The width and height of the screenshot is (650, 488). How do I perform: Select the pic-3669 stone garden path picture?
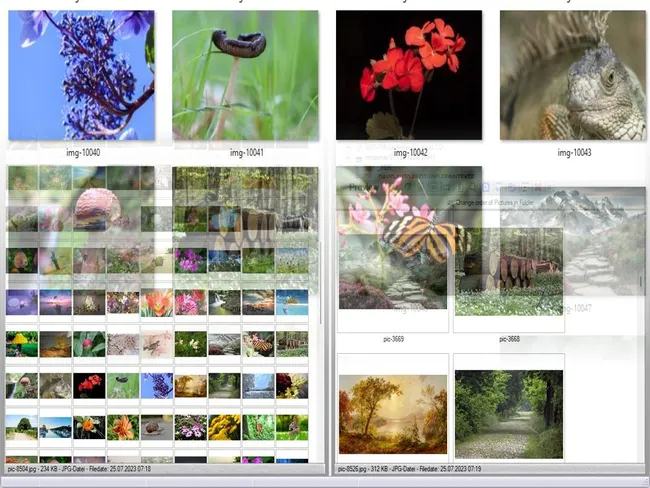point(393,272)
